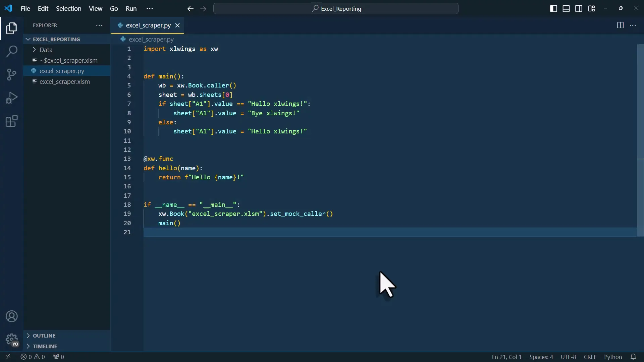Click the Split Editor Right icon
Image resolution: width=644 pixels, height=362 pixels.
tap(620, 25)
